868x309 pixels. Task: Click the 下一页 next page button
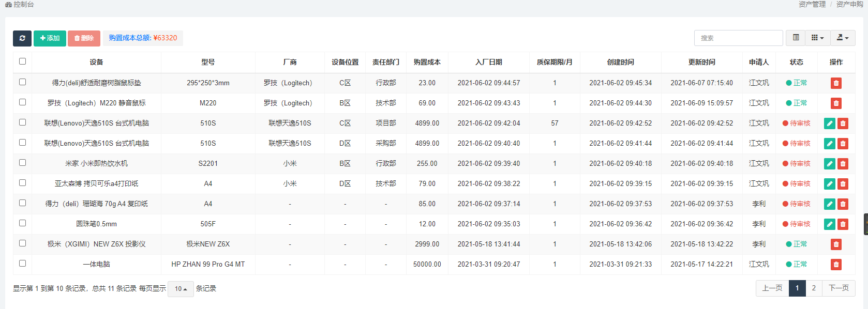coord(839,288)
